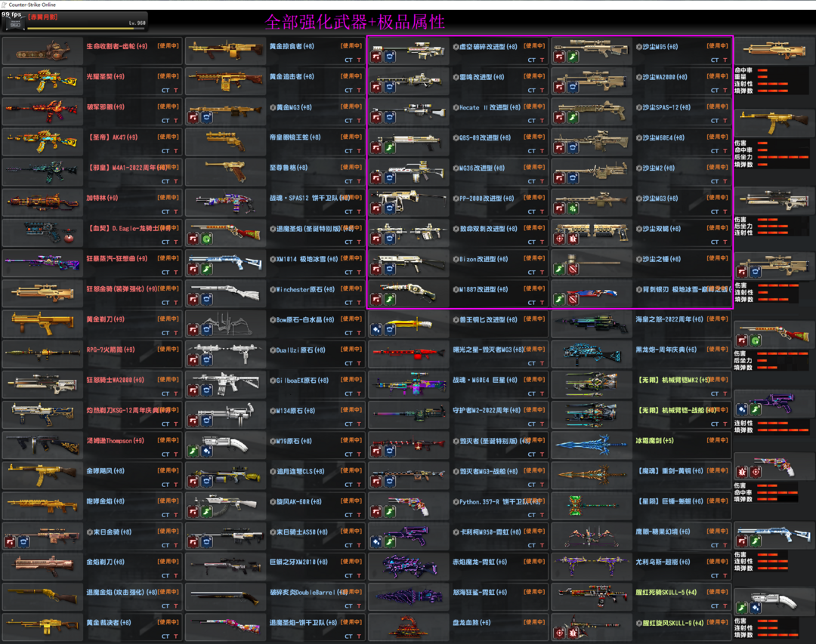Click 使用中 label on 黄金追击者 row
The height and width of the screenshot is (644, 816).
pos(351,76)
